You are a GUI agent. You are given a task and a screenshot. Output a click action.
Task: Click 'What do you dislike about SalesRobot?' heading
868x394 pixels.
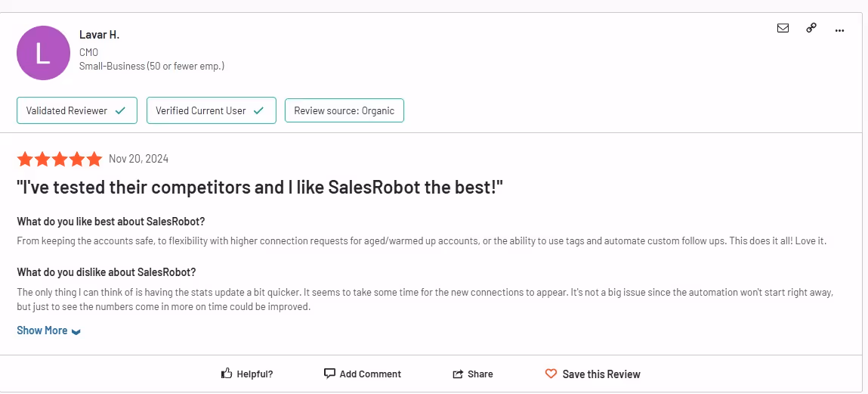107,272
